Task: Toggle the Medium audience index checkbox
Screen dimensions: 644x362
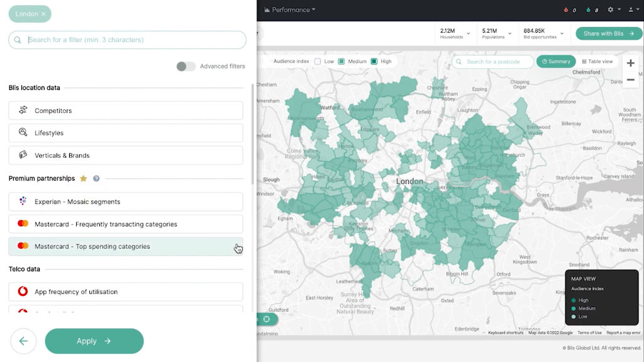Action: click(341, 61)
